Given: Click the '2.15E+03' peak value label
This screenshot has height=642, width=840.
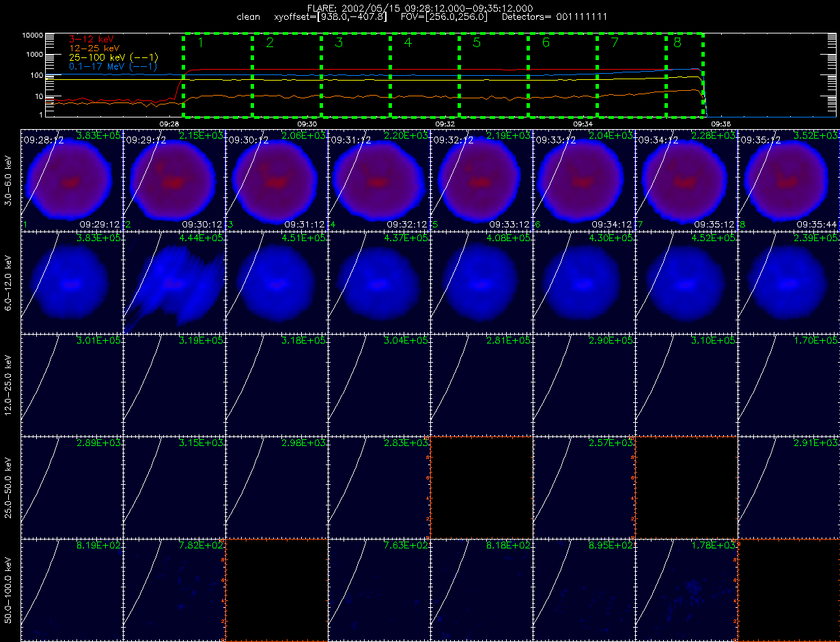Looking at the screenshot, I should pyautogui.click(x=201, y=136).
